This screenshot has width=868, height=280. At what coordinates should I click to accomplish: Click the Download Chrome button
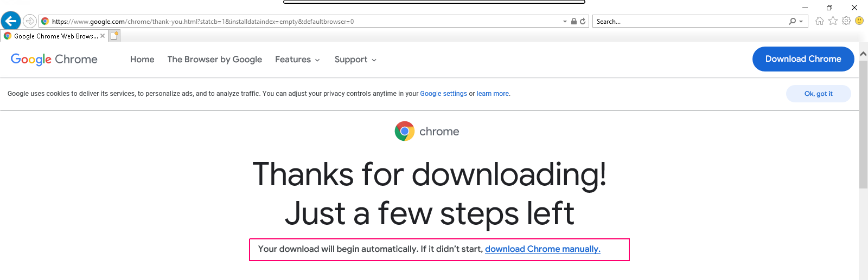pyautogui.click(x=803, y=59)
